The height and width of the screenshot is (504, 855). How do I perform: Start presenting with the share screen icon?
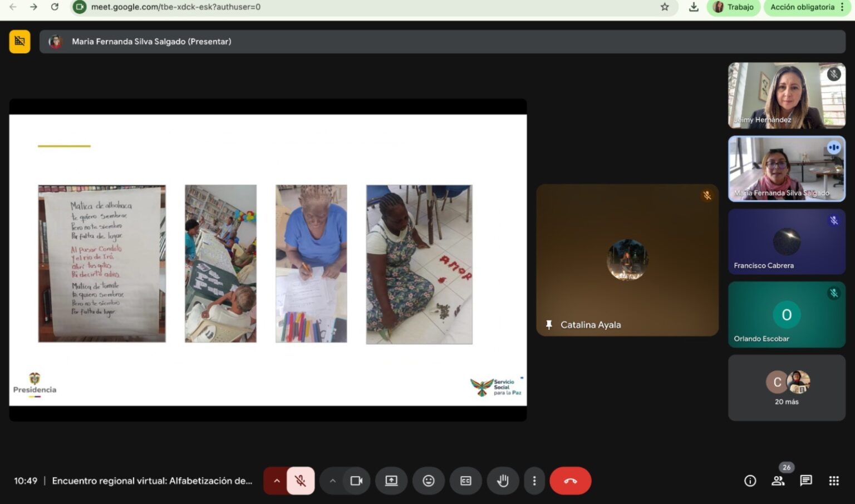[x=391, y=481]
